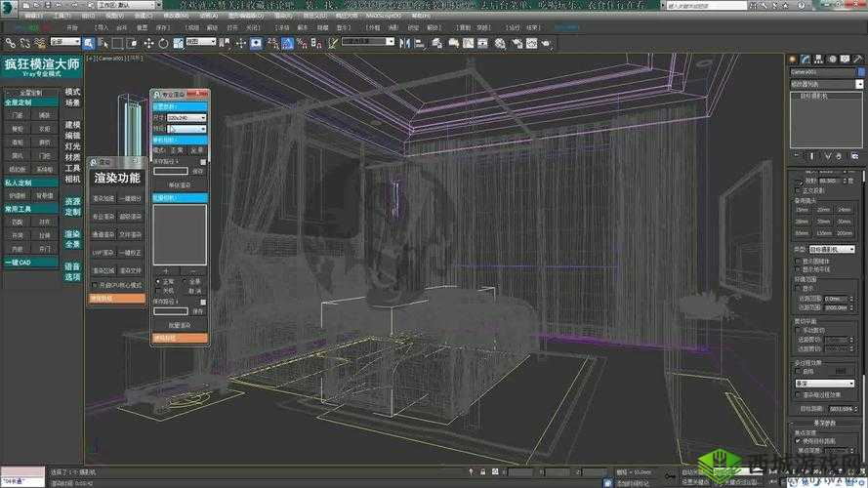Toggle Window/Crossing selection icon
868x488 pixels.
(132, 43)
